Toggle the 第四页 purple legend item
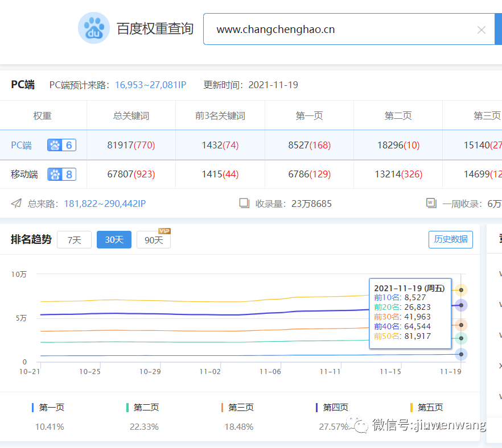The image size is (502, 448). 332,408
